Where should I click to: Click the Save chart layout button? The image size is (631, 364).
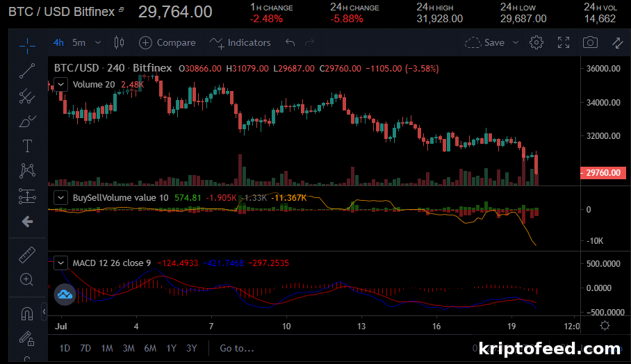click(x=485, y=42)
